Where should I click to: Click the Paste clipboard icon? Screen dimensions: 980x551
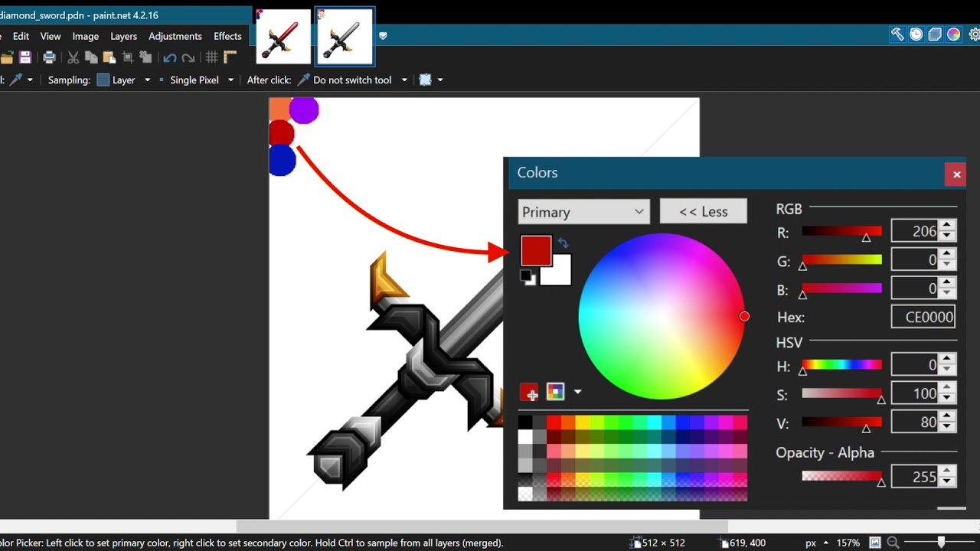click(x=109, y=57)
